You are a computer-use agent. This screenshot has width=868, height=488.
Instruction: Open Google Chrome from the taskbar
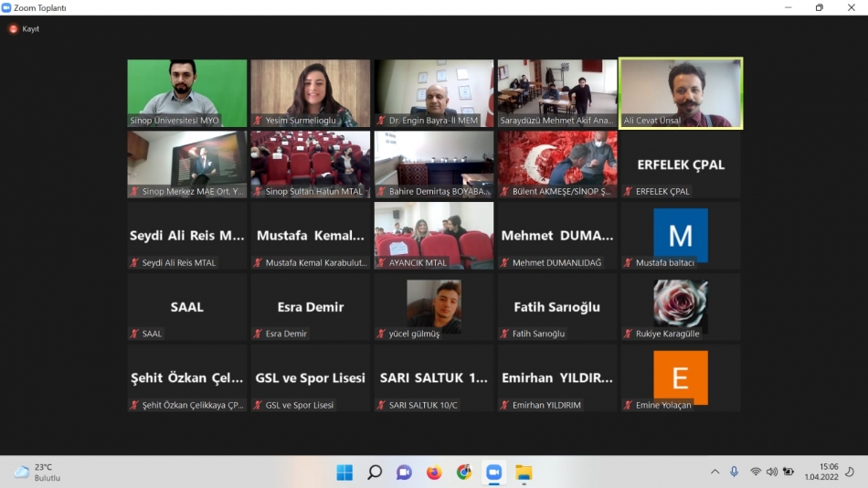tap(464, 472)
